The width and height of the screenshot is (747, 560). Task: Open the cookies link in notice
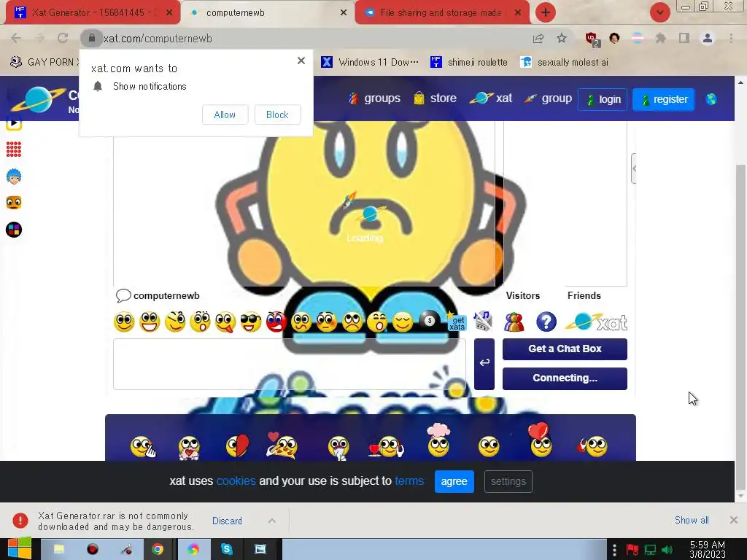[x=236, y=481]
